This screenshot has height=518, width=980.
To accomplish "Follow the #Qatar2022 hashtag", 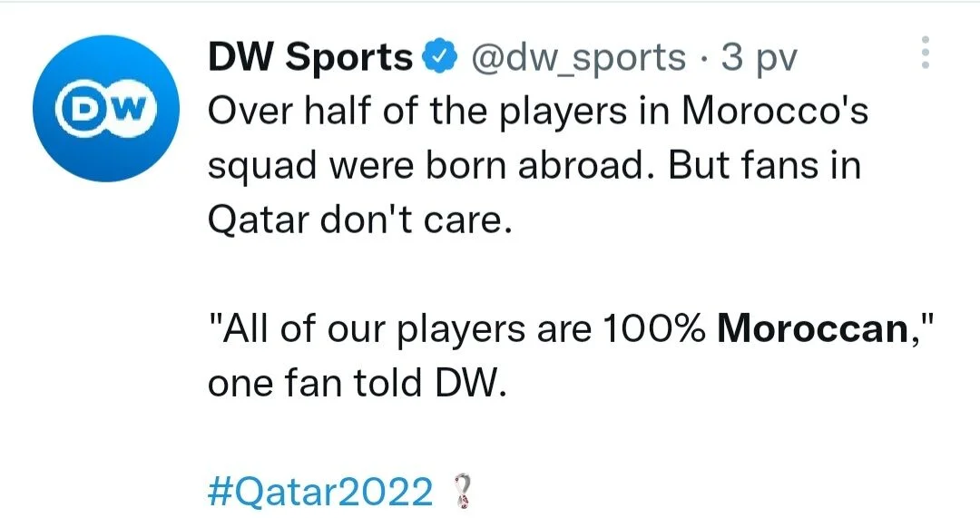I will [321, 493].
